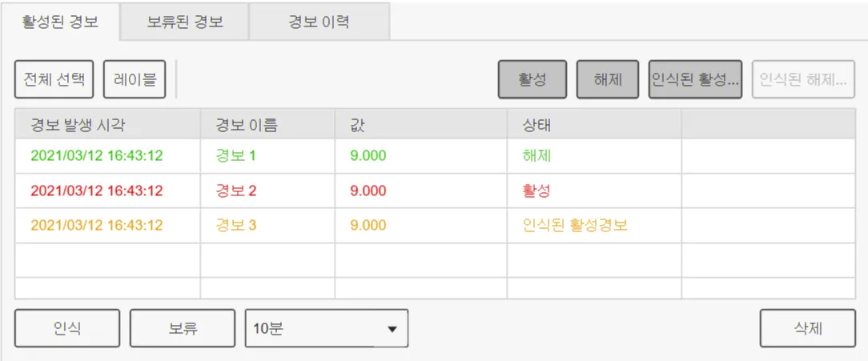Image resolution: width=868 pixels, height=361 pixels.
Task: Select the 활성된 경보 tab
Action: 60,22
